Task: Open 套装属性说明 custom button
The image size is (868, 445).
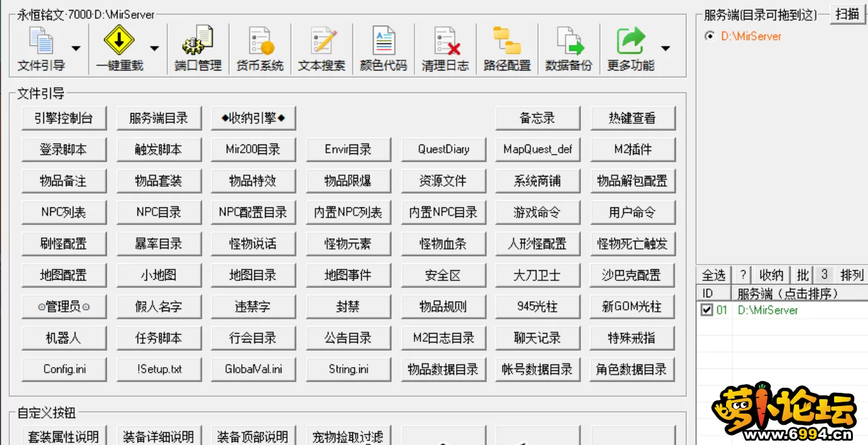Action: pos(63,436)
